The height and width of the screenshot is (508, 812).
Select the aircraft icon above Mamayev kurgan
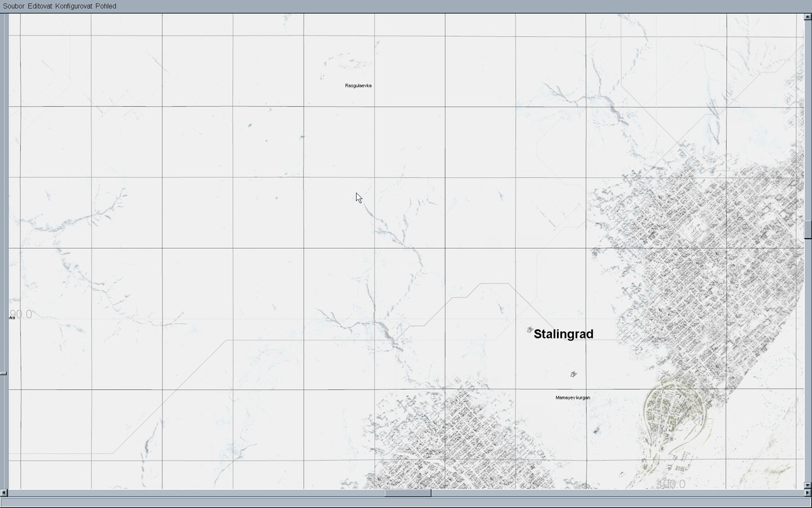(573, 374)
